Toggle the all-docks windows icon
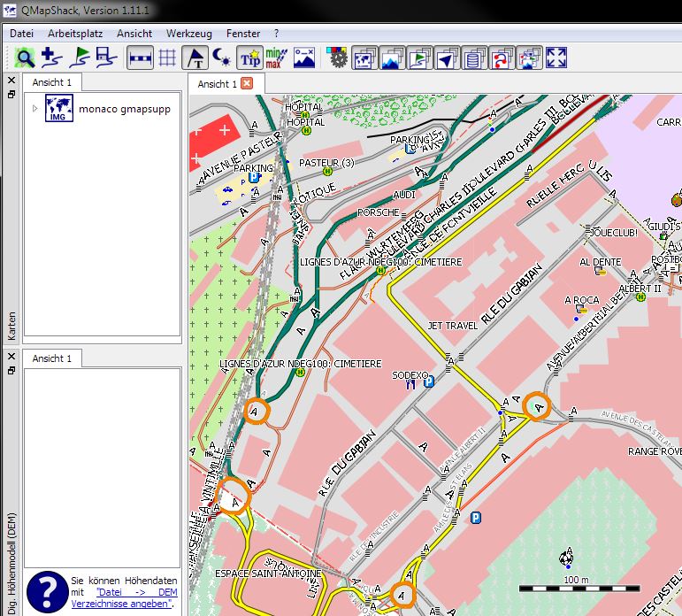682x616 pixels. click(x=529, y=58)
